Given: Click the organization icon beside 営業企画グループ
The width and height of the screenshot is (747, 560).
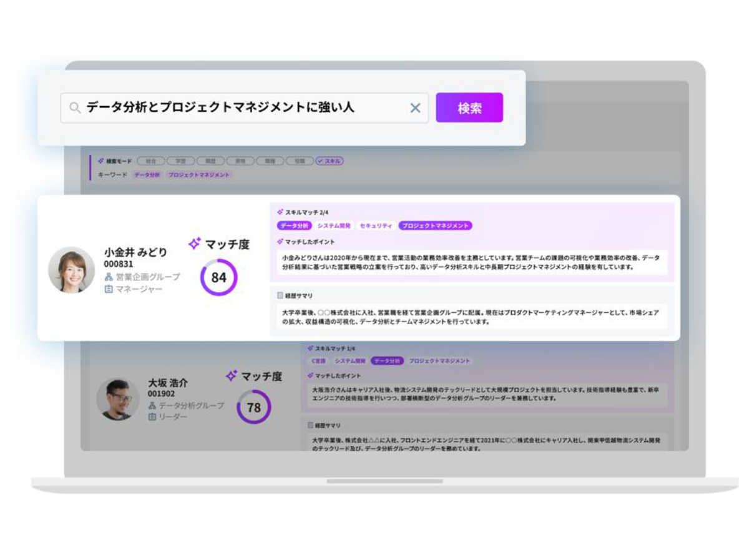Looking at the screenshot, I should pos(109,277).
